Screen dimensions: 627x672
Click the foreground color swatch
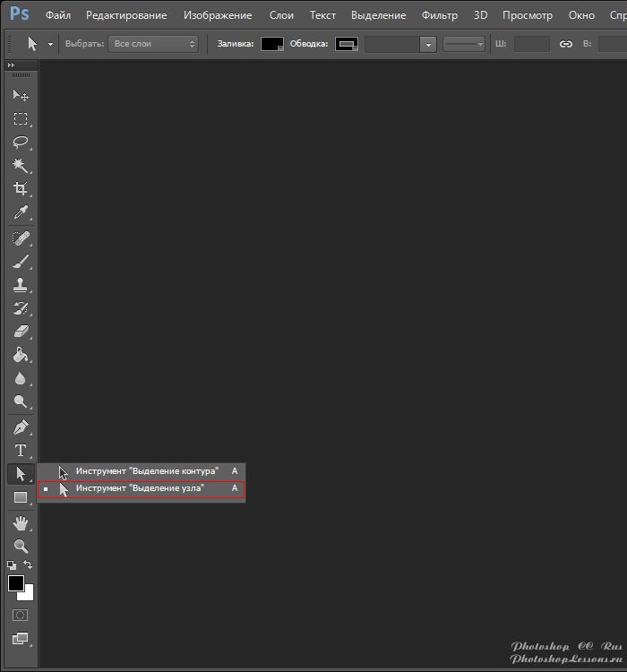click(16, 583)
